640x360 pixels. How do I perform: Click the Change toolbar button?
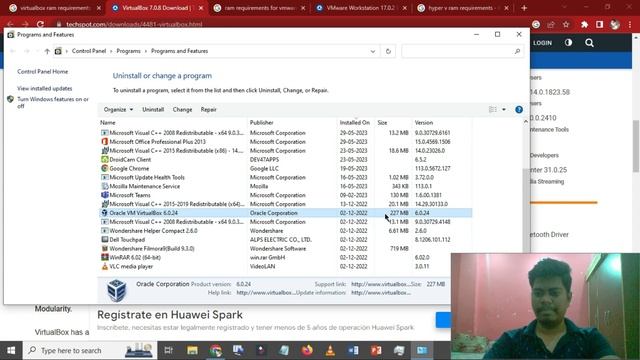(182, 109)
